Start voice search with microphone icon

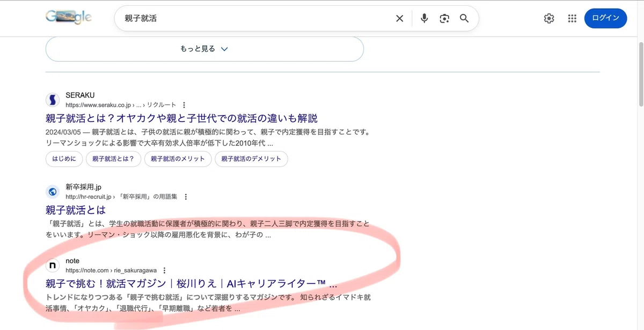point(425,18)
